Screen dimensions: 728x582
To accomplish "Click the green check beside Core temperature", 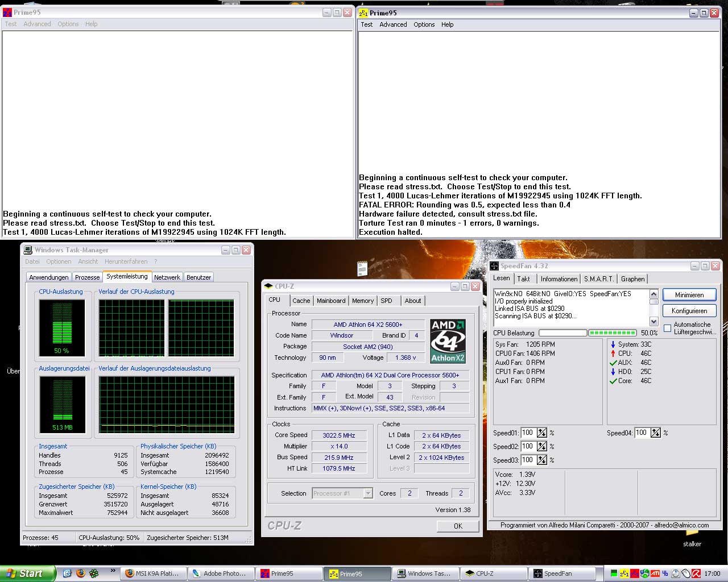I will click(613, 381).
